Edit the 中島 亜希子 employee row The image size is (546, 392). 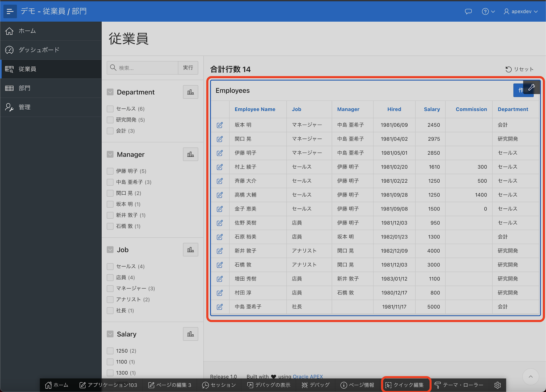(x=220, y=307)
